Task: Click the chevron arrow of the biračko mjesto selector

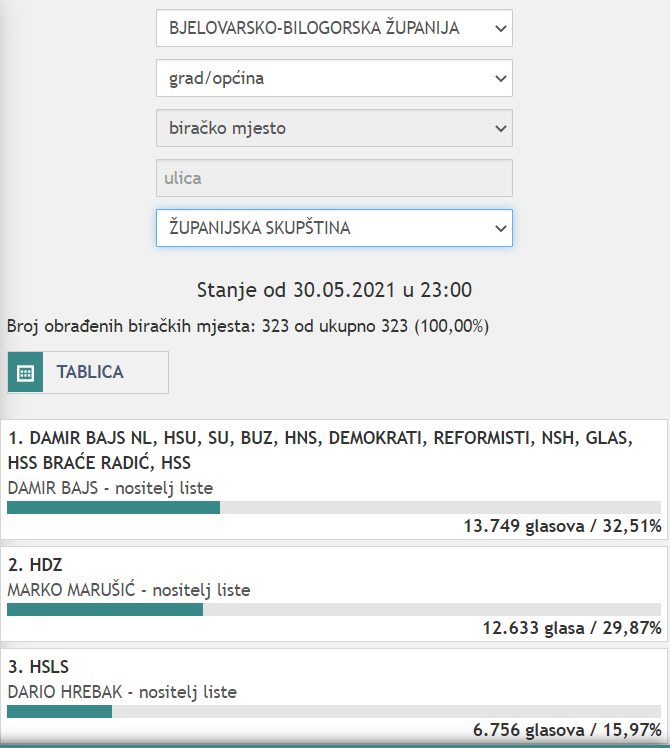Action: click(x=501, y=129)
